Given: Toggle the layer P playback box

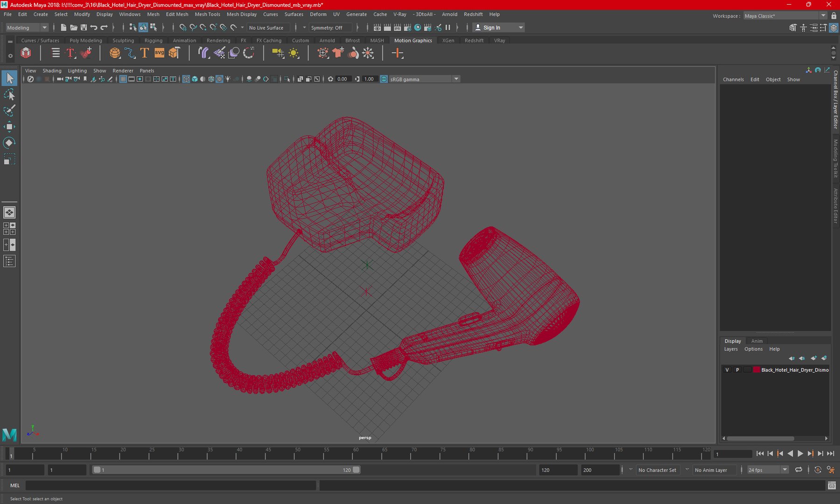Looking at the screenshot, I should [x=737, y=370].
